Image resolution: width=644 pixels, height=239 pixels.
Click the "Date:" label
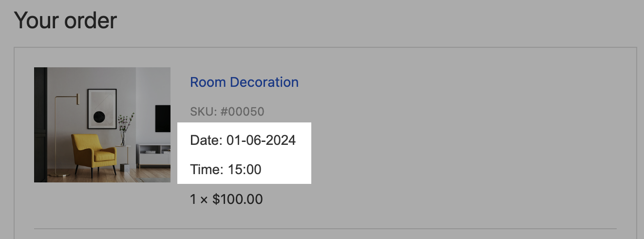pos(207,140)
